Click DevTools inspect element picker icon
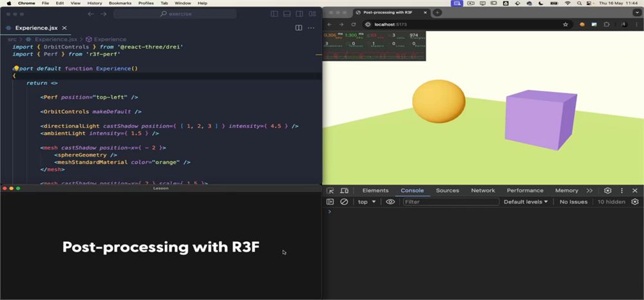This screenshot has width=644, height=300. (x=330, y=191)
